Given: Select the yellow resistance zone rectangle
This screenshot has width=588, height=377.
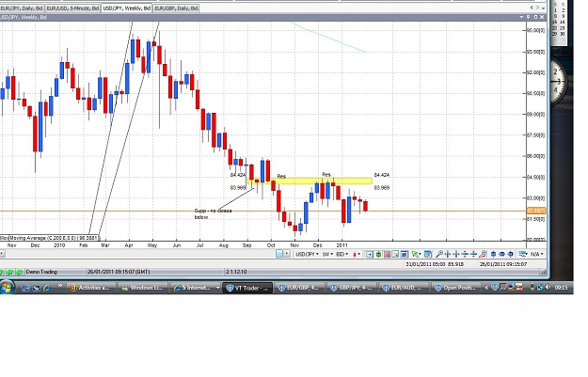Looking at the screenshot, I should (x=310, y=181).
